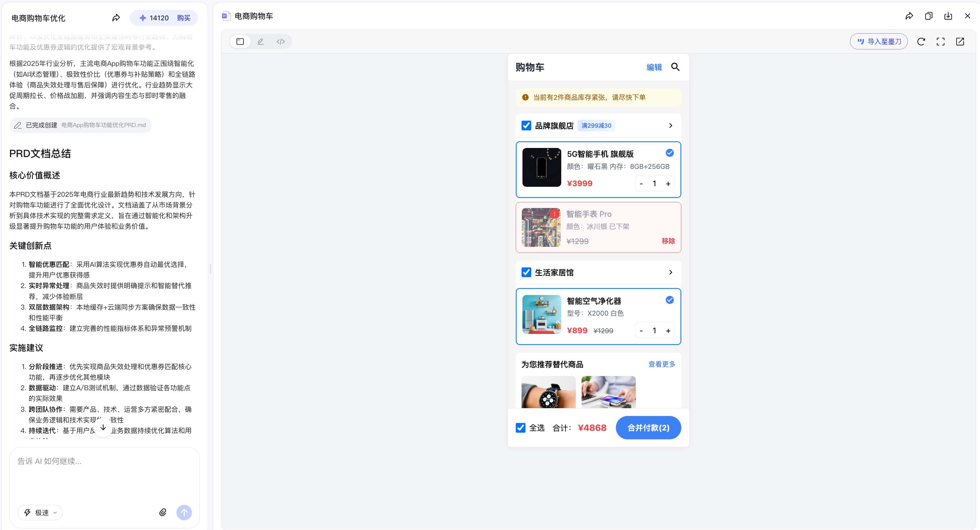
Task: Open preview in a new window
Action: [x=960, y=42]
